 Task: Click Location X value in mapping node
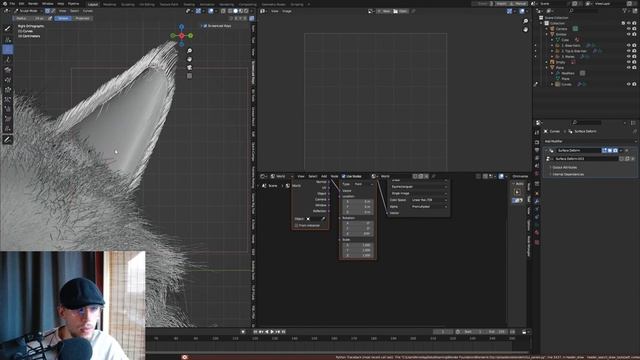pos(358,202)
